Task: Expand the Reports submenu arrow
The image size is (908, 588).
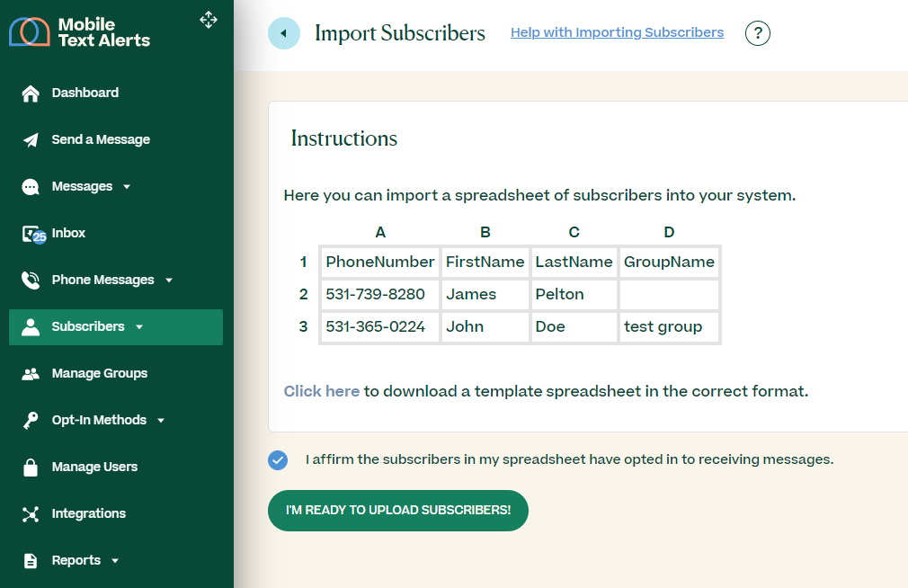Action: [115, 561]
